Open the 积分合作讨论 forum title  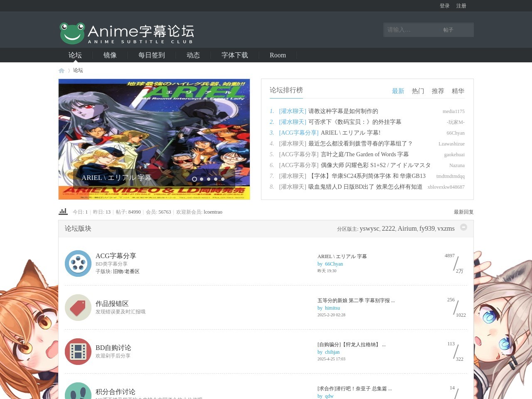[x=116, y=392]
